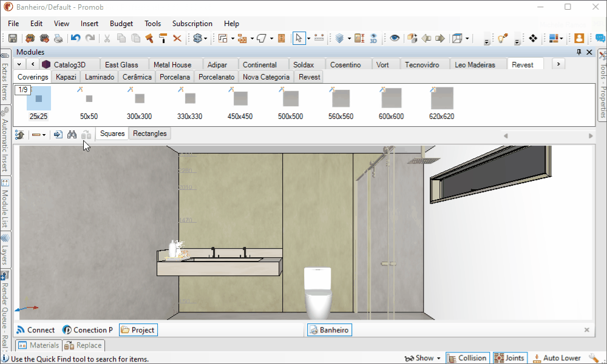Screen dimensions: 607x364
Task: Open the Insert menu
Action: coord(89,24)
